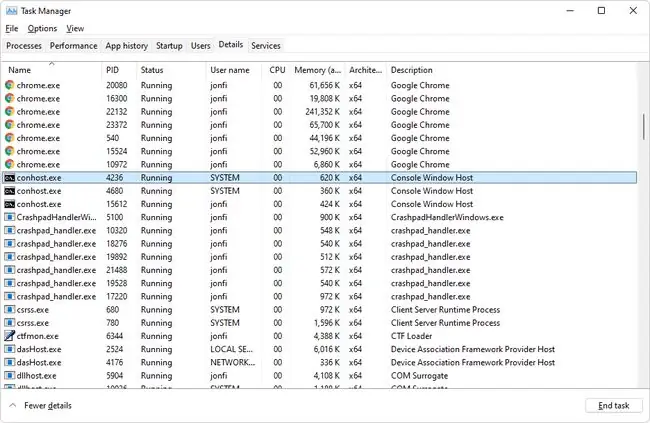Switch to the Performance tab
Image resolution: width=650 pixels, height=423 pixels.
[74, 46]
